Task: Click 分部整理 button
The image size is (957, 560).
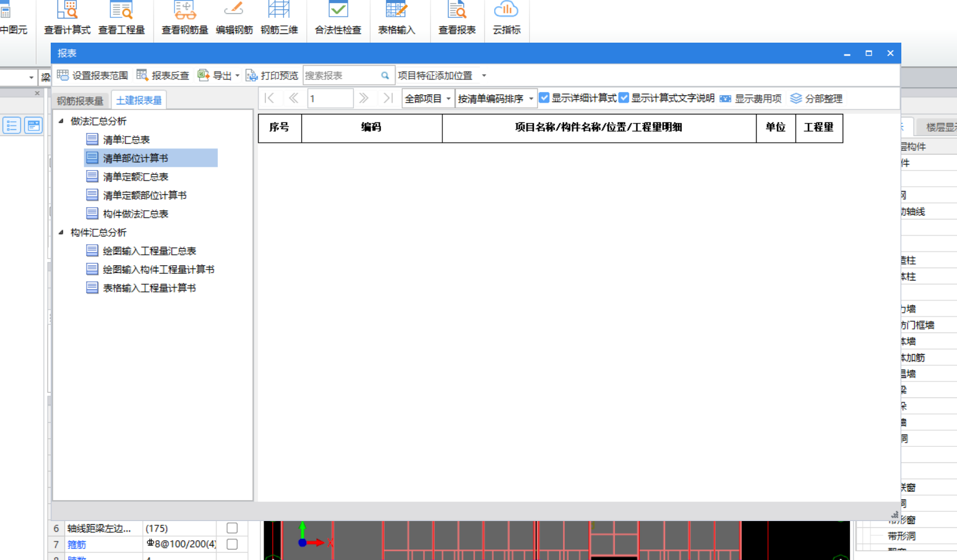Action: [x=816, y=98]
